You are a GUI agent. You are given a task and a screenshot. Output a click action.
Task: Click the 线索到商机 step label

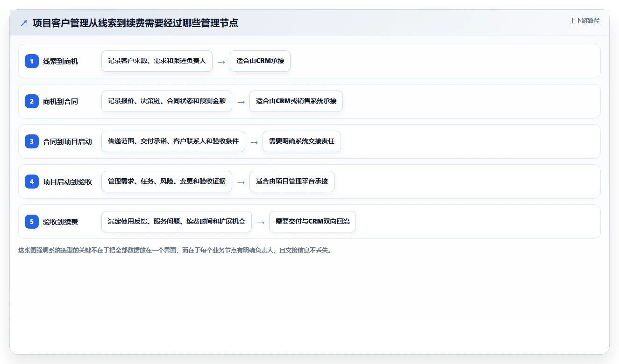(x=61, y=61)
